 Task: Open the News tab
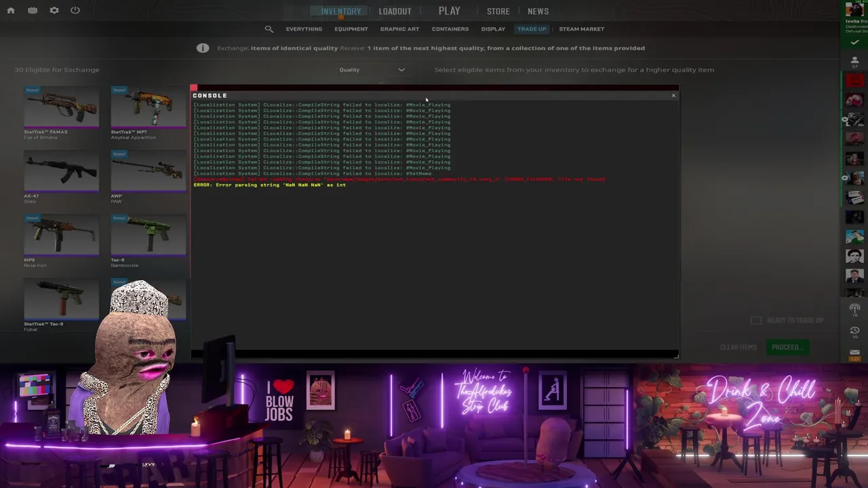tap(538, 12)
